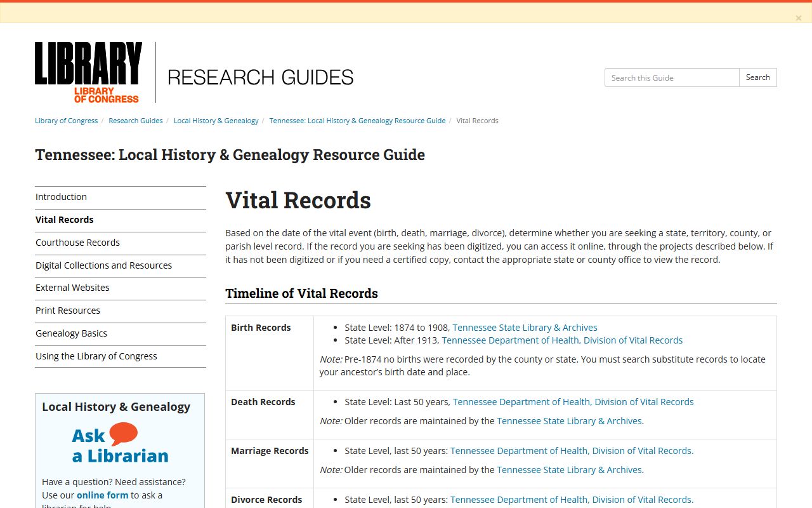Viewport: 812px width, 508px height.
Task: Open the Courthouse Records sidebar page
Action: [121, 243]
